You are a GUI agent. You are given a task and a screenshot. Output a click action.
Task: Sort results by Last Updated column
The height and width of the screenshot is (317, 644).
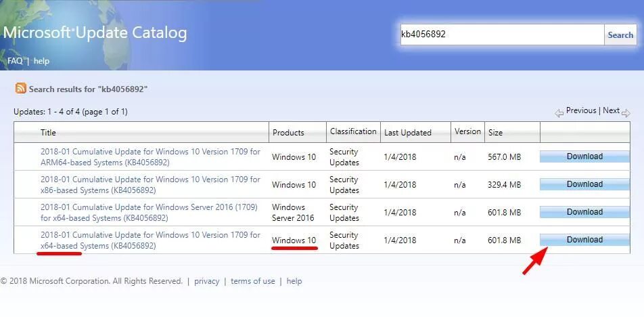407,132
